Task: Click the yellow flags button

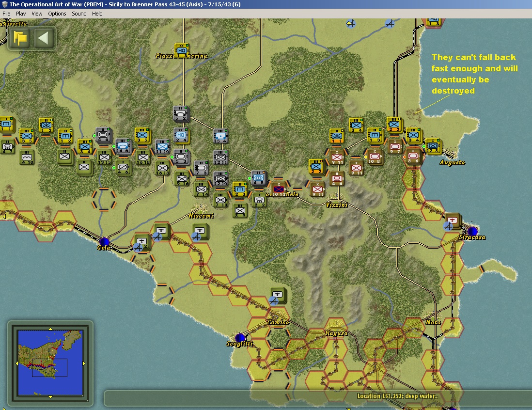Action: [20, 38]
